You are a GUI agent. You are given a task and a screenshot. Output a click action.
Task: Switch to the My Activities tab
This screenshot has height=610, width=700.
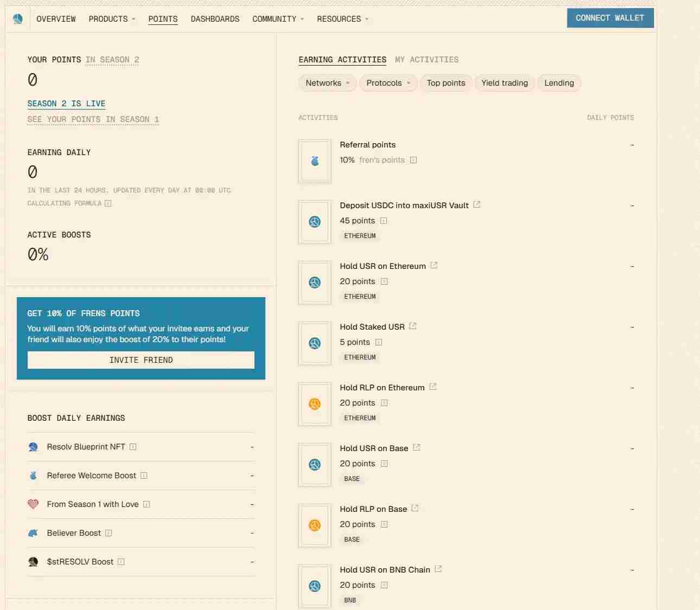pyautogui.click(x=427, y=60)
